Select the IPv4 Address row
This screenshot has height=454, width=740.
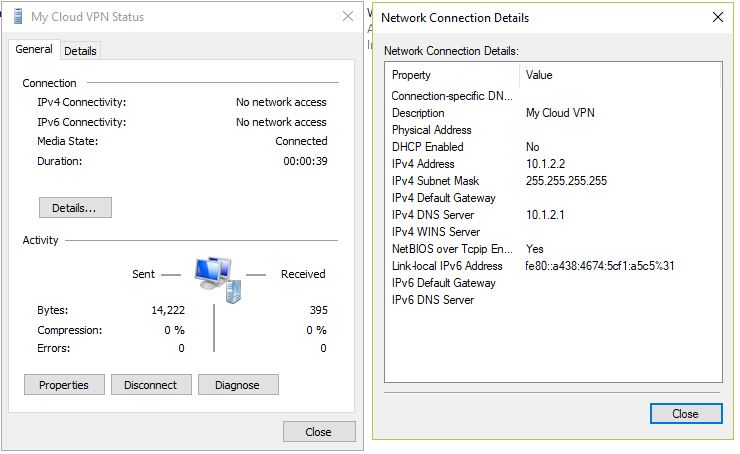coord(553,164)
